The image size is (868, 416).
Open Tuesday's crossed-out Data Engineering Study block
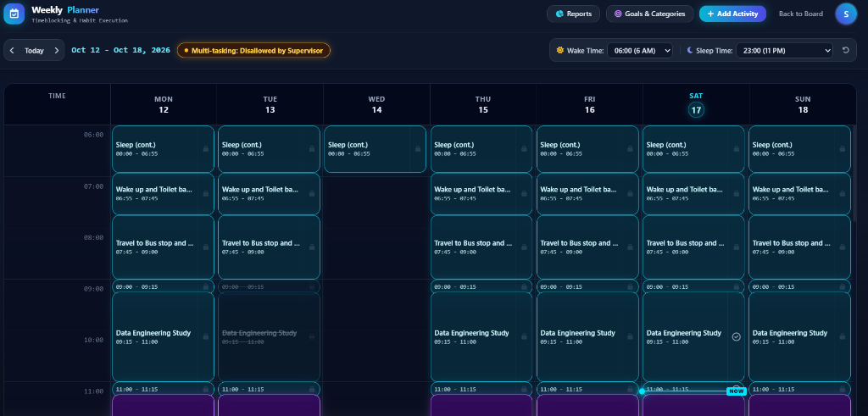click(x=269, y=337)
